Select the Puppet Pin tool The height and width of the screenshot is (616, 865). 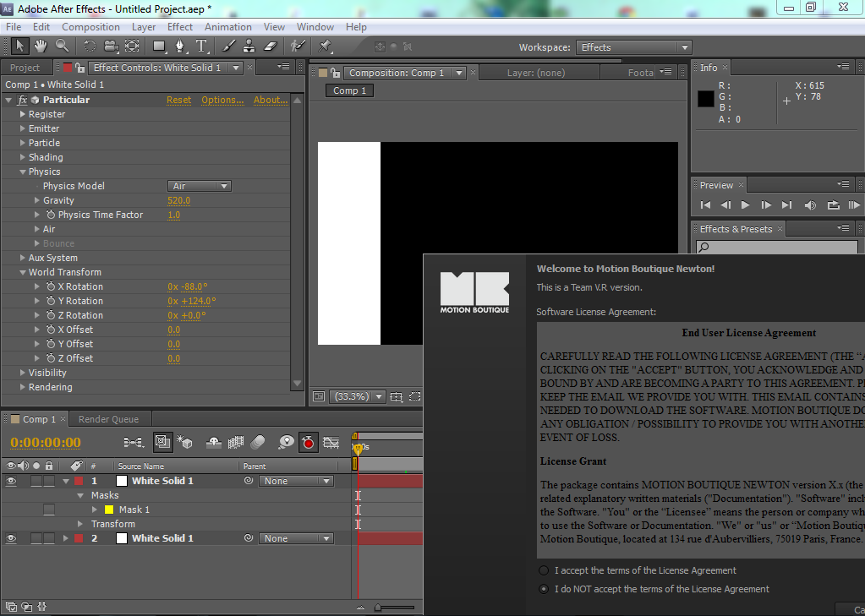[x=325, y=46]
